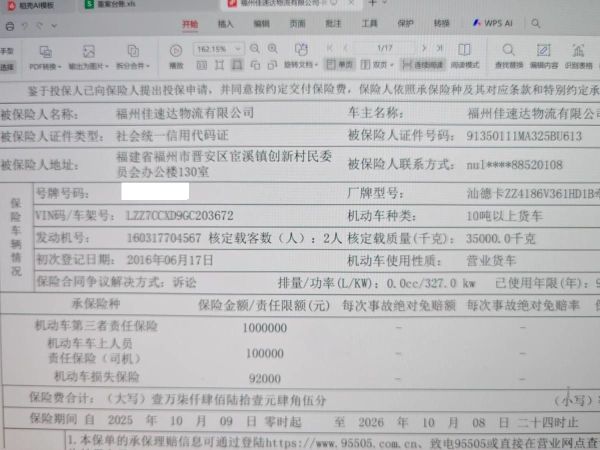Open the 拆分合并 split-merge tool
The width and height of the screenshot is (600, 450).
coord(133,57)
